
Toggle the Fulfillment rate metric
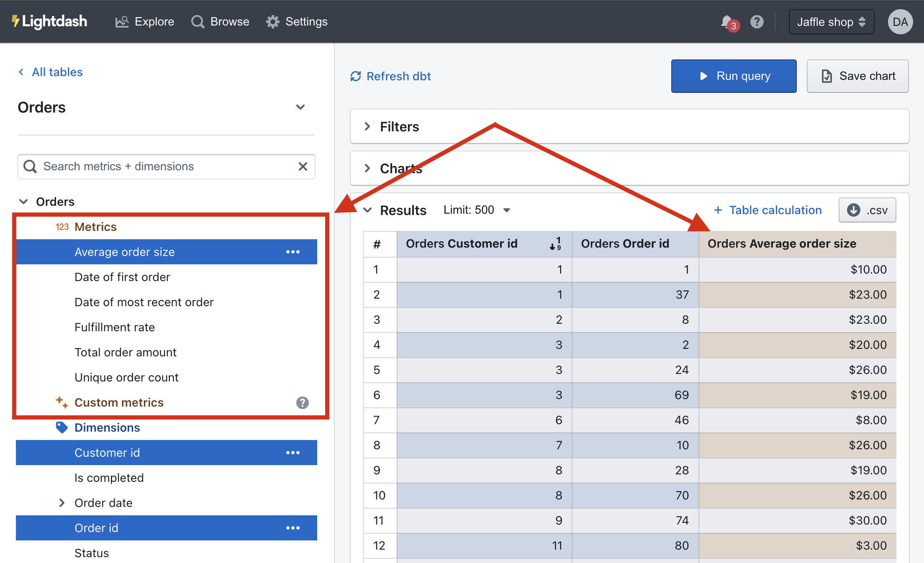[x=115, y=327]
